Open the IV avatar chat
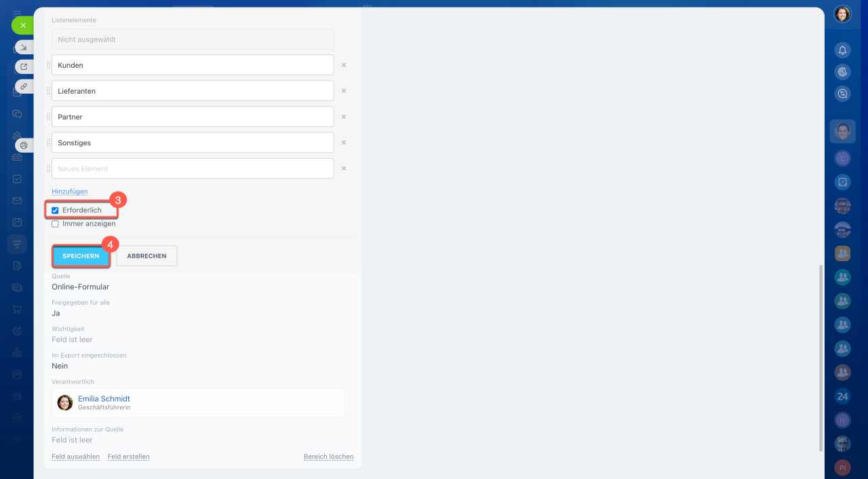Screen dimensions: 868x479 842,420
